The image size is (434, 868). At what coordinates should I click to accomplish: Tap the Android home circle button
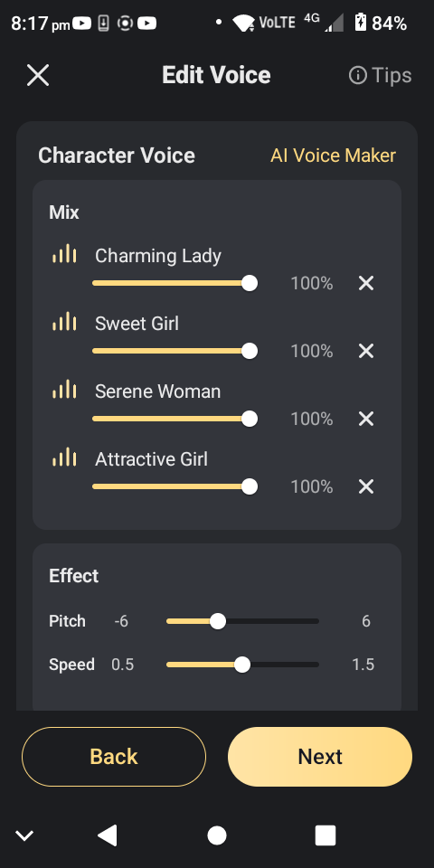[x=217, y=835]
